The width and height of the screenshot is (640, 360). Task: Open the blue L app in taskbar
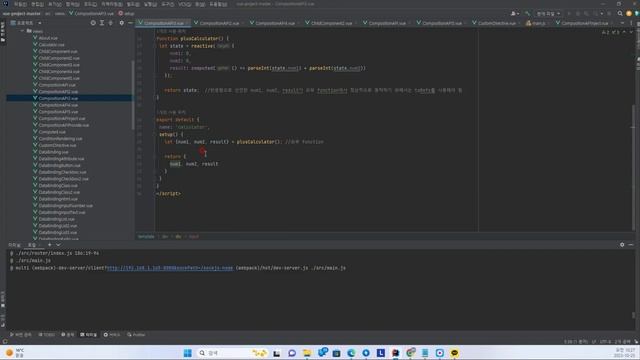(380, 353)
